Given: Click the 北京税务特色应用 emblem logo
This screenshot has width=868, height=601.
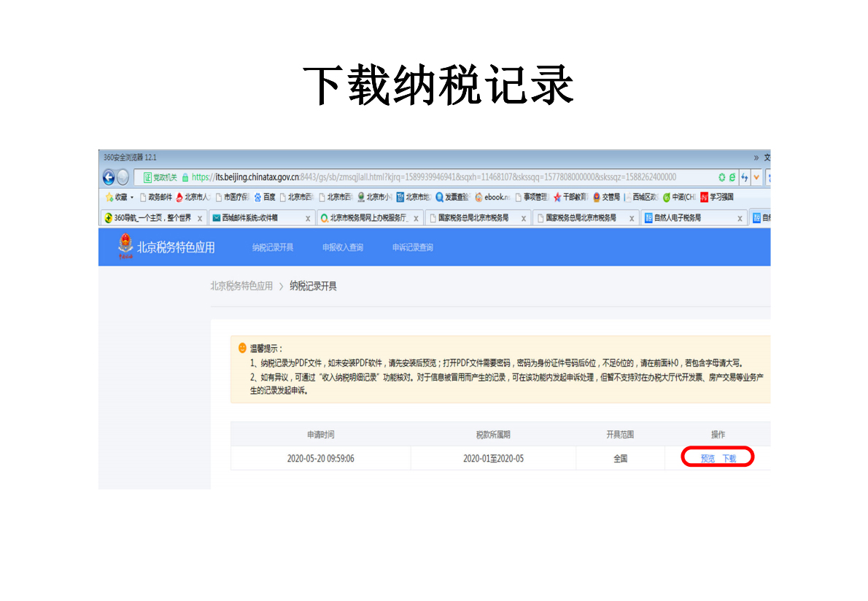Looking at the screenshot, I should pos(125,247).
